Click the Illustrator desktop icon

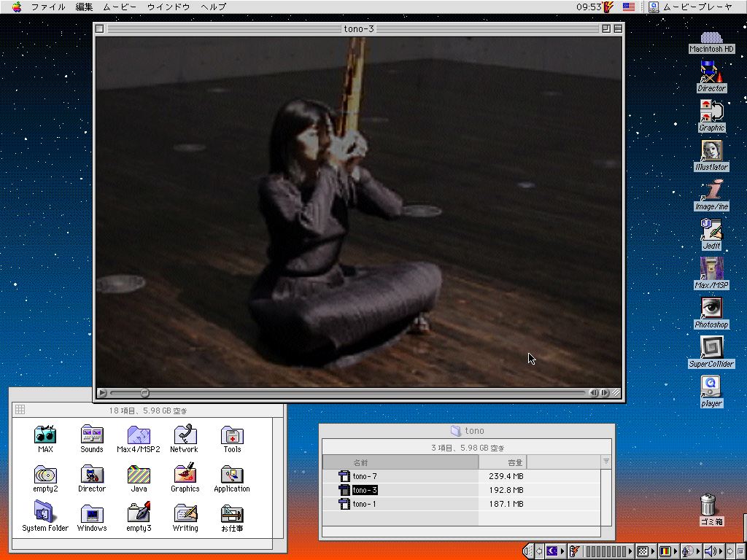point(711,151)
